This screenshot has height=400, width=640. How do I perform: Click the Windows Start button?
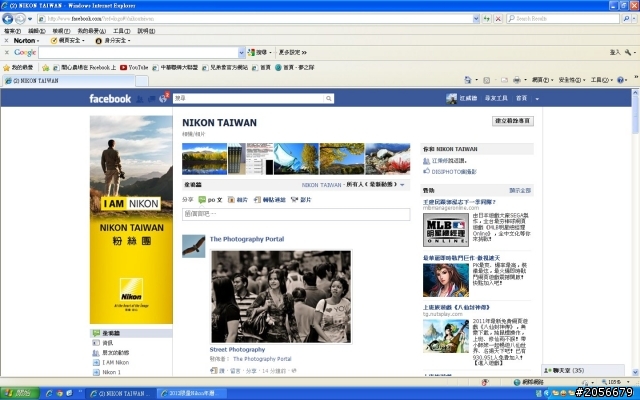pos(19,393)
